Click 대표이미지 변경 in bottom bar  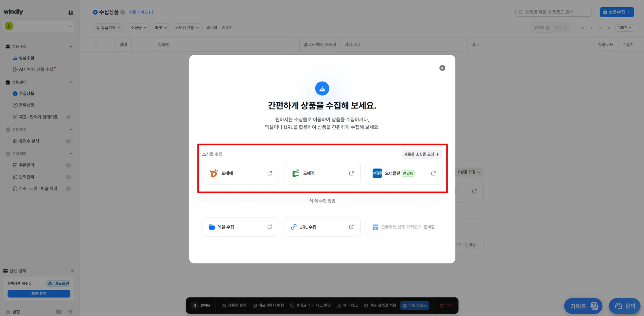pyautogui.click(x=269, y=305)
